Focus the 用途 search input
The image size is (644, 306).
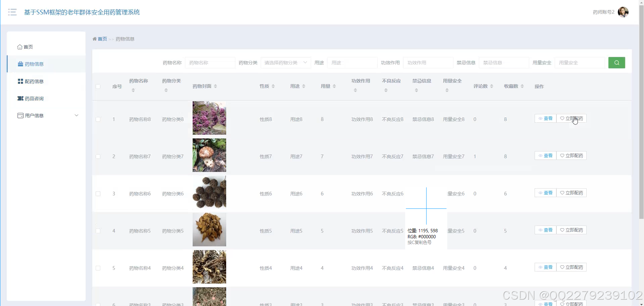pyautogui.click(x=352, y=63)
